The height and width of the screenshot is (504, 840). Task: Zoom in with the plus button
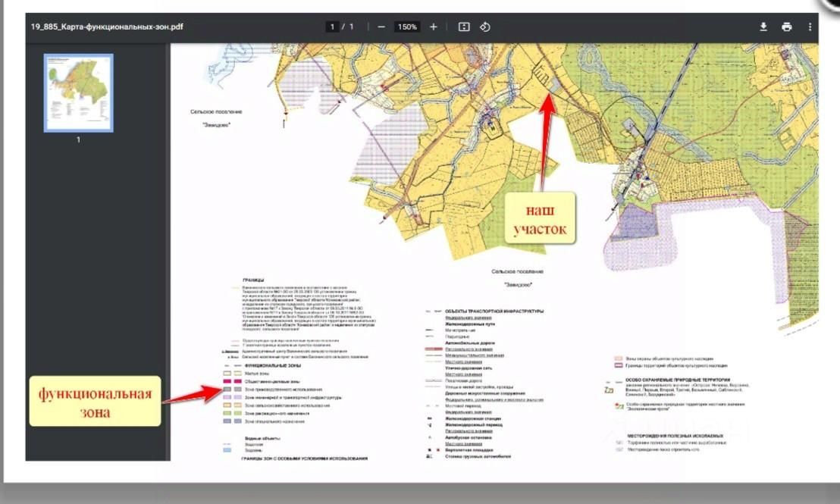(x=434, y=27)
